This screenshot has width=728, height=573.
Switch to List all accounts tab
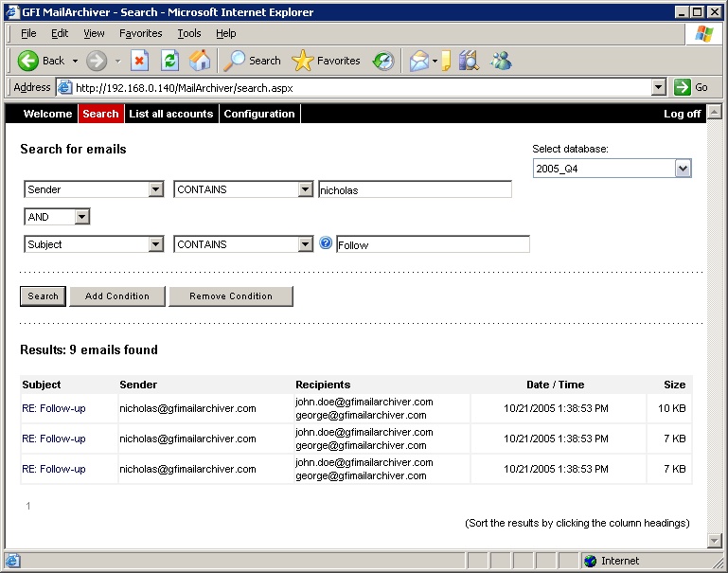tap(171, 114)
